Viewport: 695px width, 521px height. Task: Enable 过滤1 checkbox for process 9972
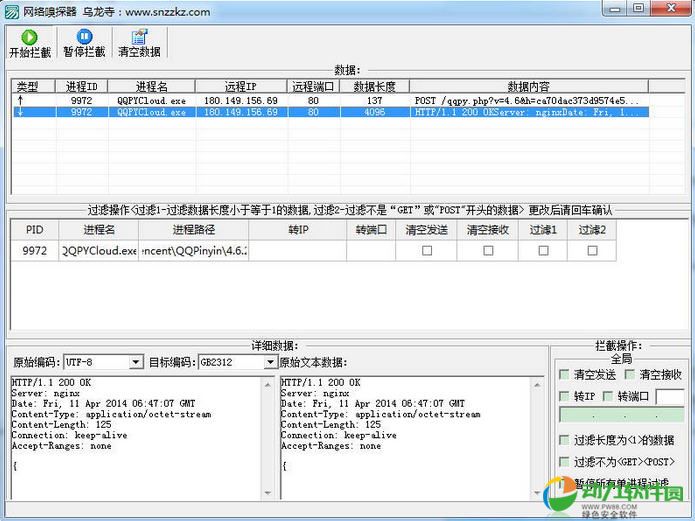pyautogui.click(x=543, y=251)
